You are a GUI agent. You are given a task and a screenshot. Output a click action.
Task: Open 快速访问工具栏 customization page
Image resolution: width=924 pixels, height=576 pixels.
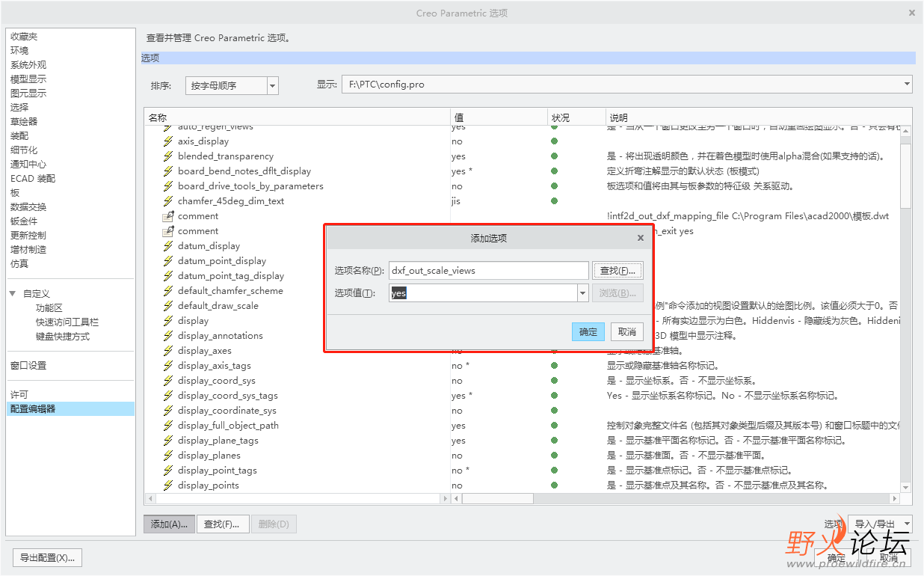(x=67, y=322)
